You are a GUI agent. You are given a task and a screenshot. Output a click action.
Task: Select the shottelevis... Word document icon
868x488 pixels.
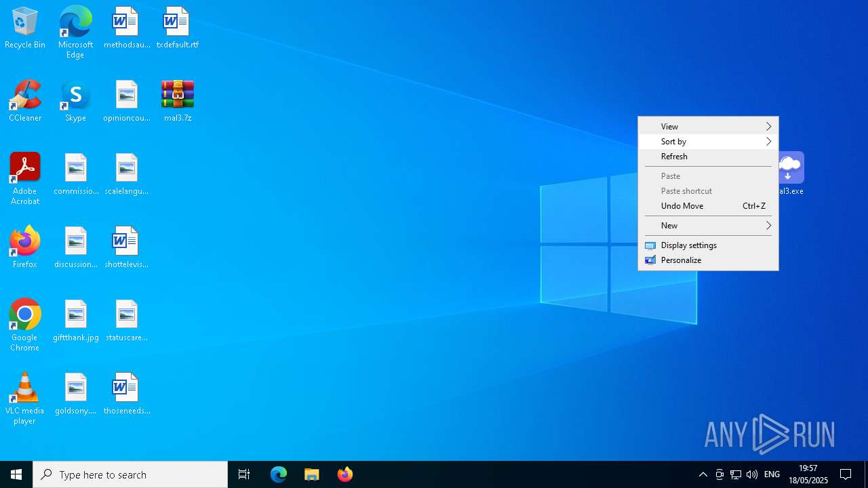point(126,247)
